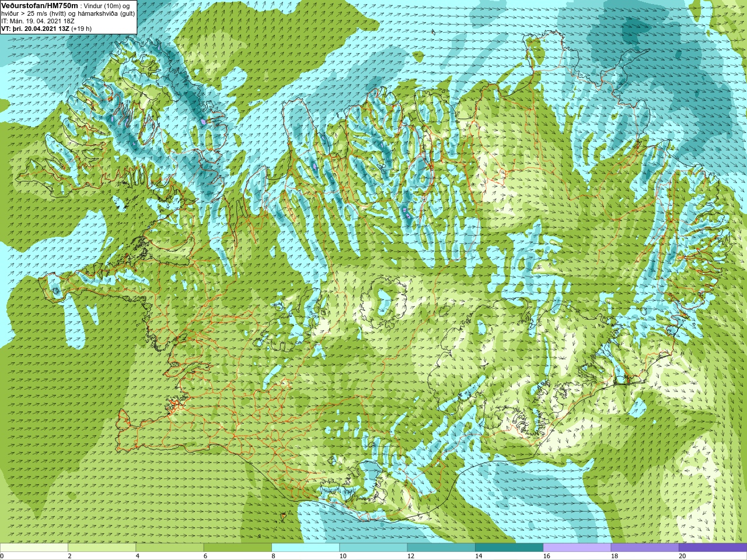Click the legend scale label "18"

point(615,556)
